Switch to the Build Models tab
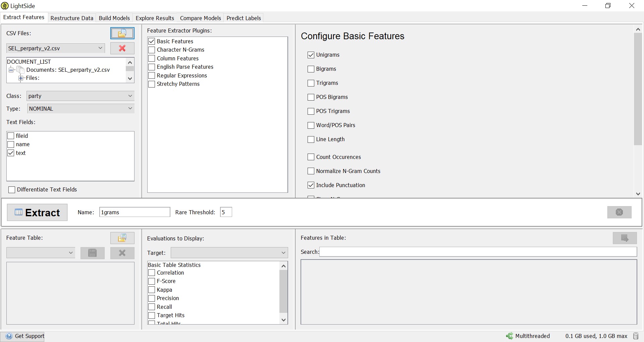Image resolution: width=644 pixels, height=342 pixels. click(114, 18)
